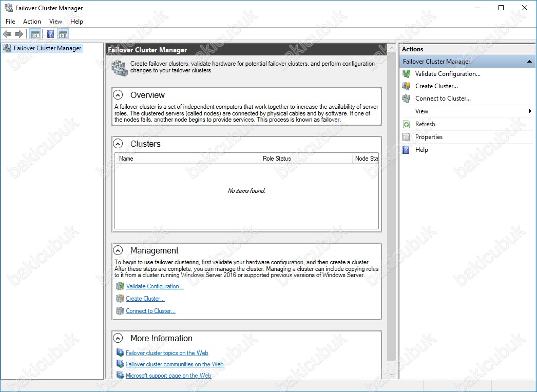Toggle the Show/Hide Action Pane toolbar icon
The image size is (537, 392).
pyautogui.click(x=63, y=34)
